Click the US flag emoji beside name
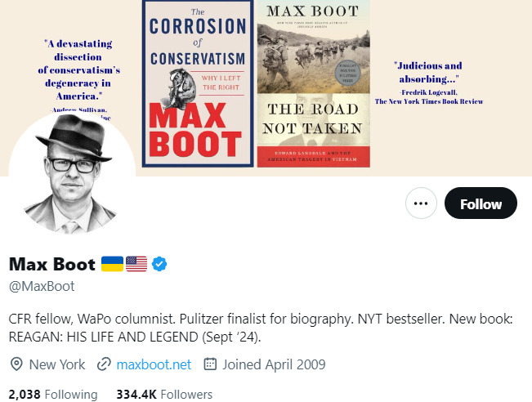The width and height of the screenshot is (532, 402). click(x=136, y=264)
